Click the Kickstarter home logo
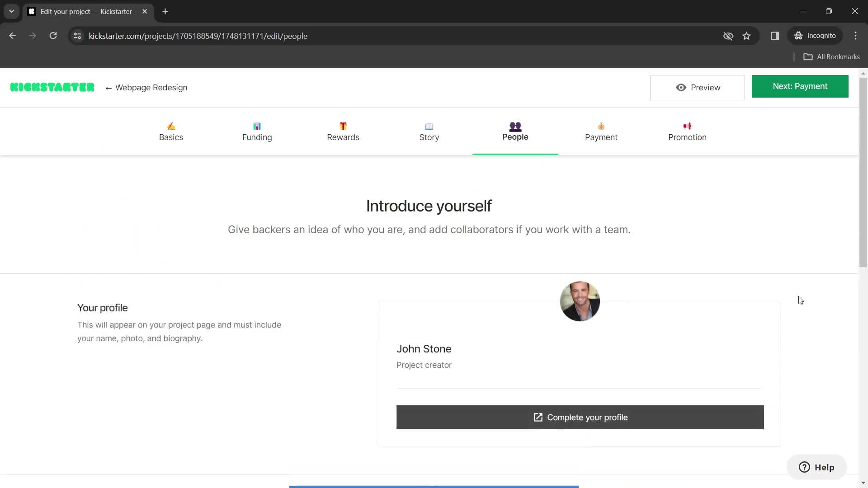Image resolution: width=868 pixels, height=488 pixels. point(52,87)
